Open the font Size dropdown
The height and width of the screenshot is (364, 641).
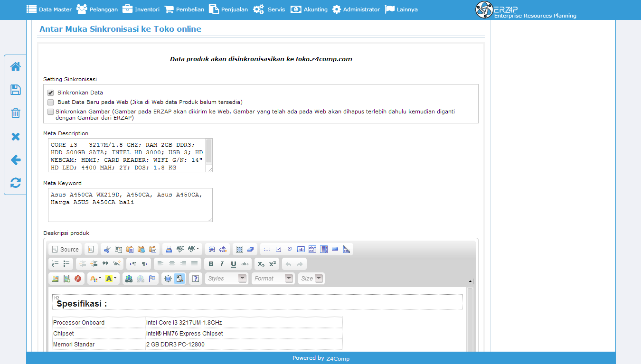coord(311,279)
